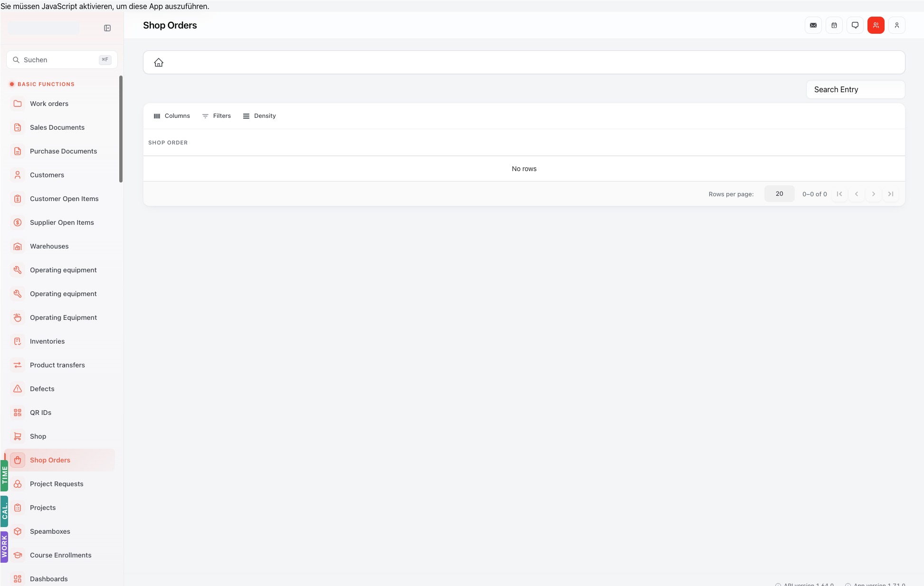Collapse the sidebar panel icon
This screenshot has width=924, height=586.
(x=107, y=28)
